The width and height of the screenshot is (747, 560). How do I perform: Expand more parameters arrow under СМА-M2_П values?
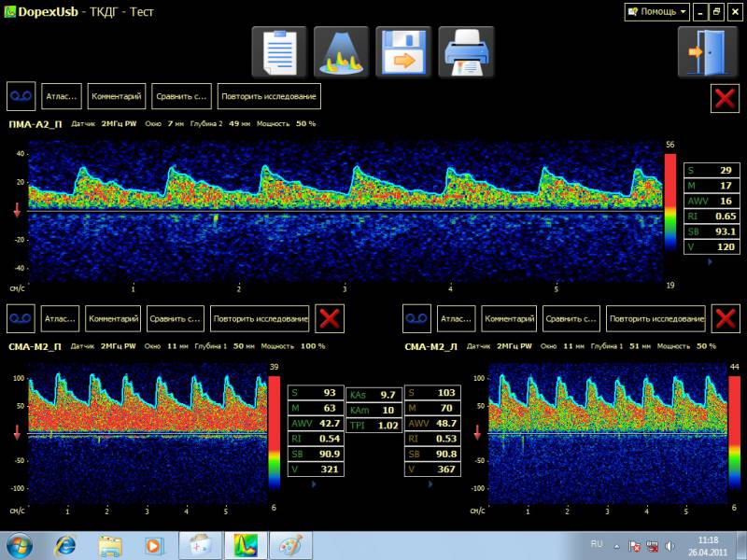click(314, 483)
